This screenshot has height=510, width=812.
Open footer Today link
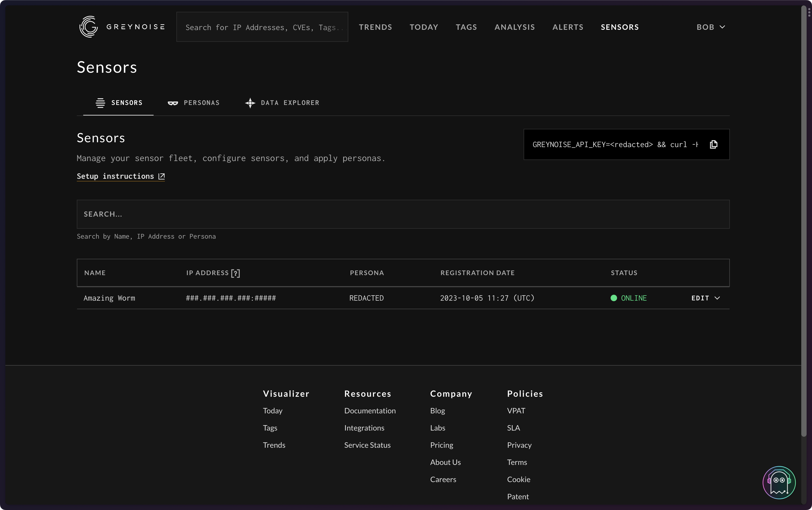coord(273,411)
